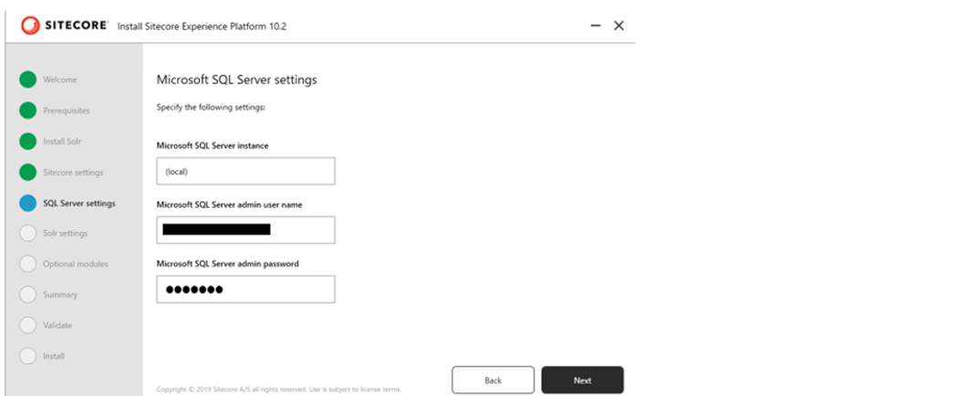980x396 pixels.
Task: Click the Solr settings step circle
Action: click(28, 234)
